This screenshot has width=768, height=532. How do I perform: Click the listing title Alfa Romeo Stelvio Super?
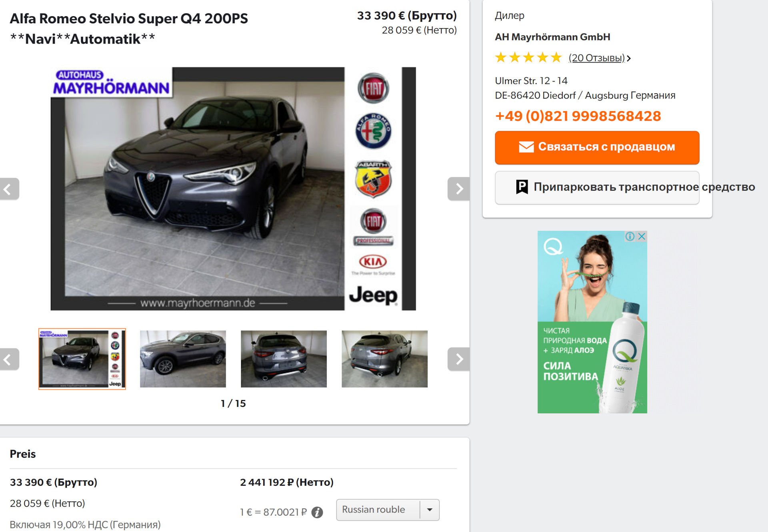pos(128,28)
